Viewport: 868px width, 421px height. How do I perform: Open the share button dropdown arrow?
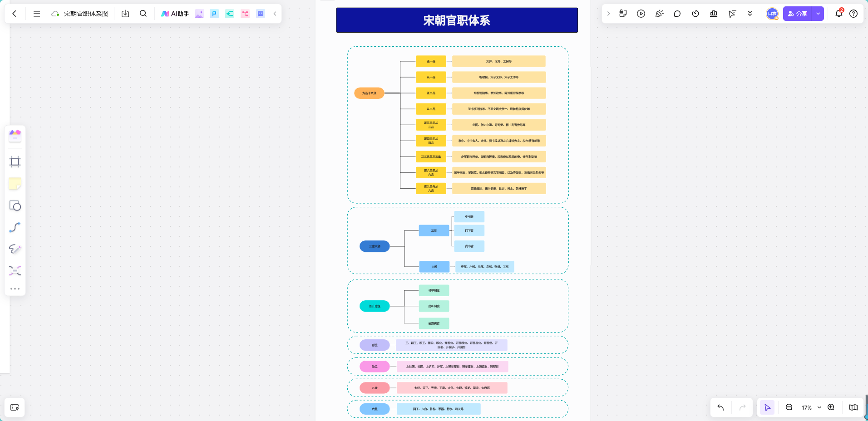[x=818, y=14]
